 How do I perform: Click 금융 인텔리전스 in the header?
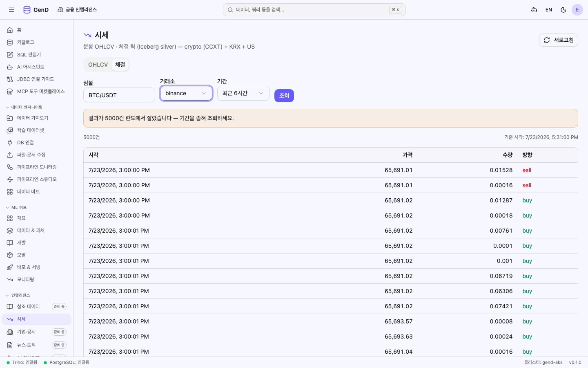click(x=77, y=10)
